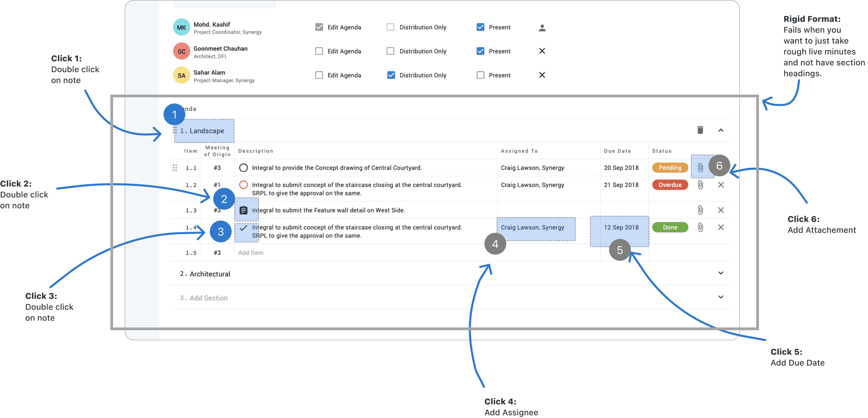Remove attendee Sahar Alam with X icon

tap(542, 75)
